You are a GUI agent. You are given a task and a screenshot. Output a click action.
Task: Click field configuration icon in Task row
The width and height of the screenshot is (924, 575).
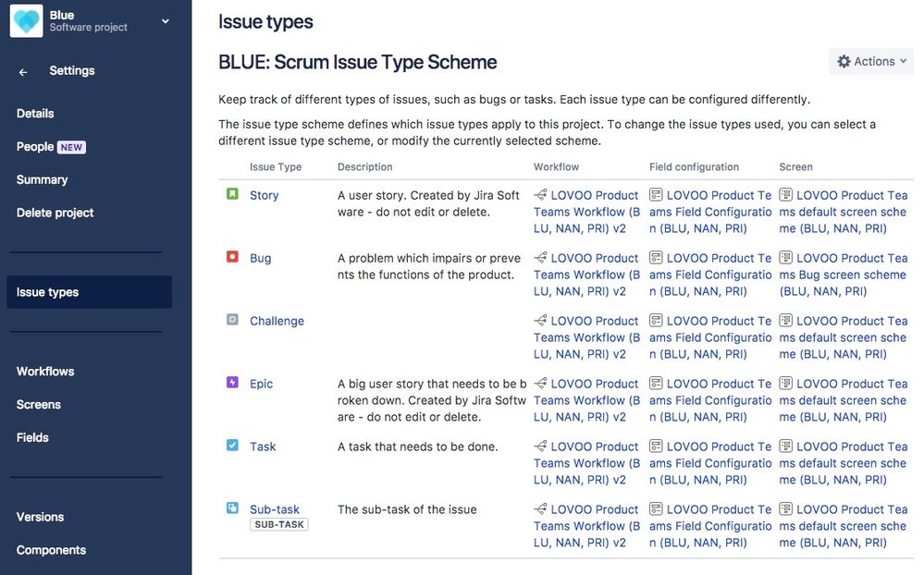tap(656, 446)
